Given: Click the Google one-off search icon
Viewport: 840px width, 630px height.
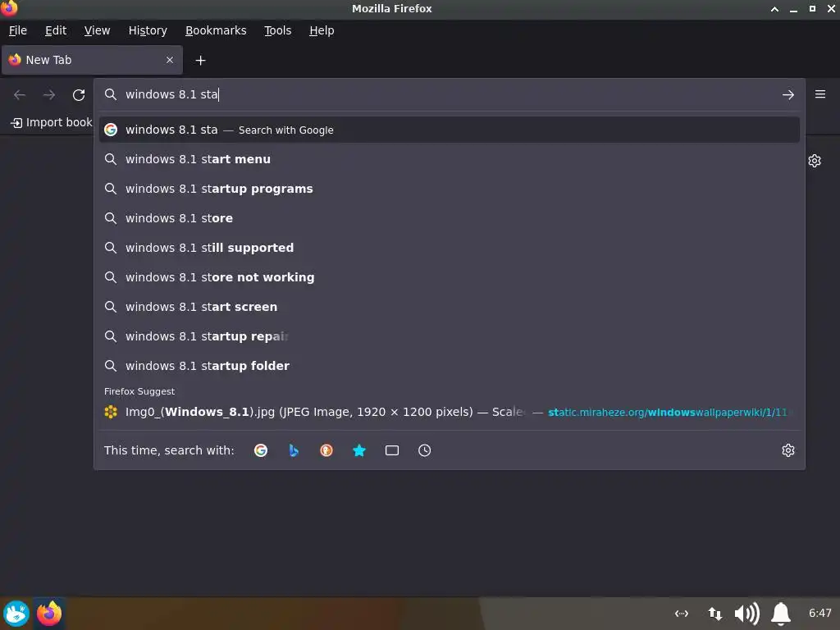Looking at the screenshot, I should pyautogui.click(x=261, y=450).
